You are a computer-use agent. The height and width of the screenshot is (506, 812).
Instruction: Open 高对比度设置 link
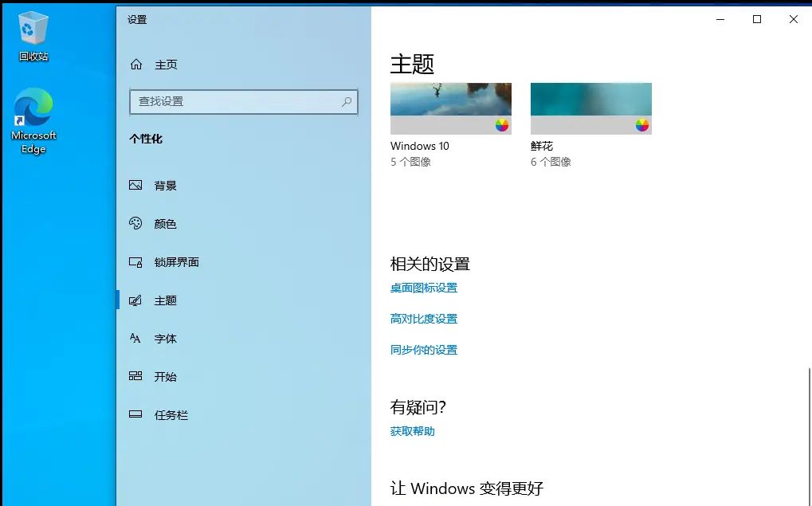[424, 319]
